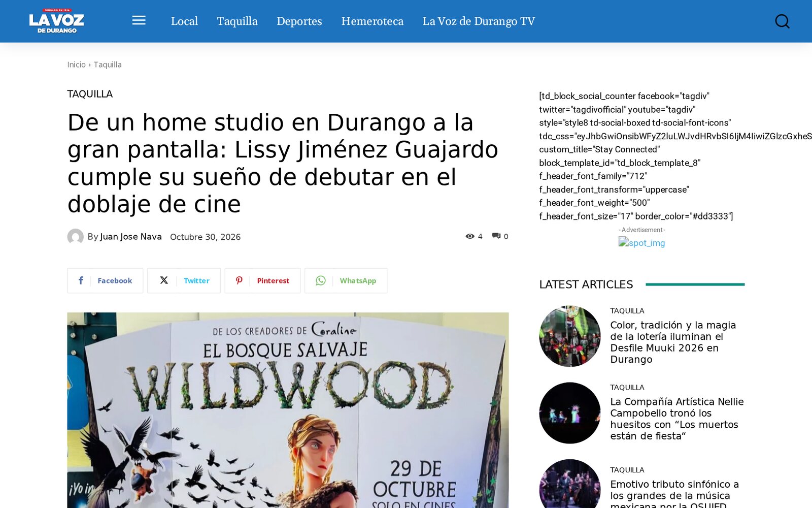The height and width of the screenshot is (508, 812).
Task: Click the author avatar icon
Action: tap(75, 237)
